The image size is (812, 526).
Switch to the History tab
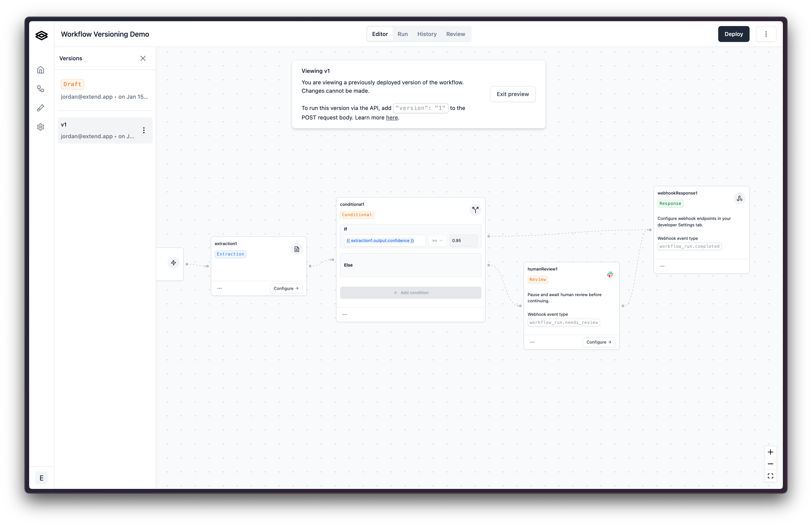pos(427,34)
